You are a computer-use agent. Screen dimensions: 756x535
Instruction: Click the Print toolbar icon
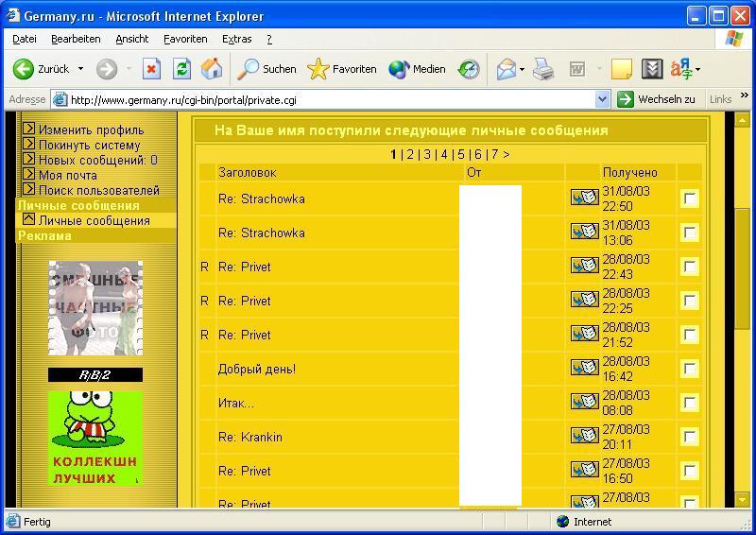pos(542,69)
